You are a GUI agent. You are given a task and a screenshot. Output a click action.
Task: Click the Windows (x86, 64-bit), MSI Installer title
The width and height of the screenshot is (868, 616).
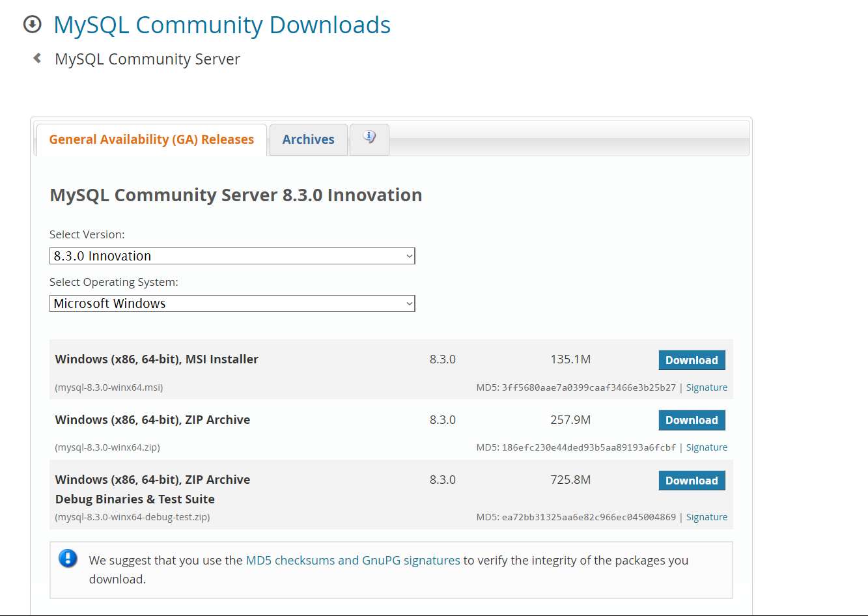[x=157, y=359]
